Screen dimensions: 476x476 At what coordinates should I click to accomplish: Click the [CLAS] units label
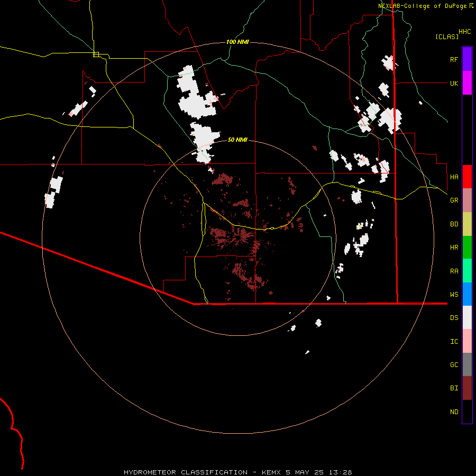click(x=447, y=36)
